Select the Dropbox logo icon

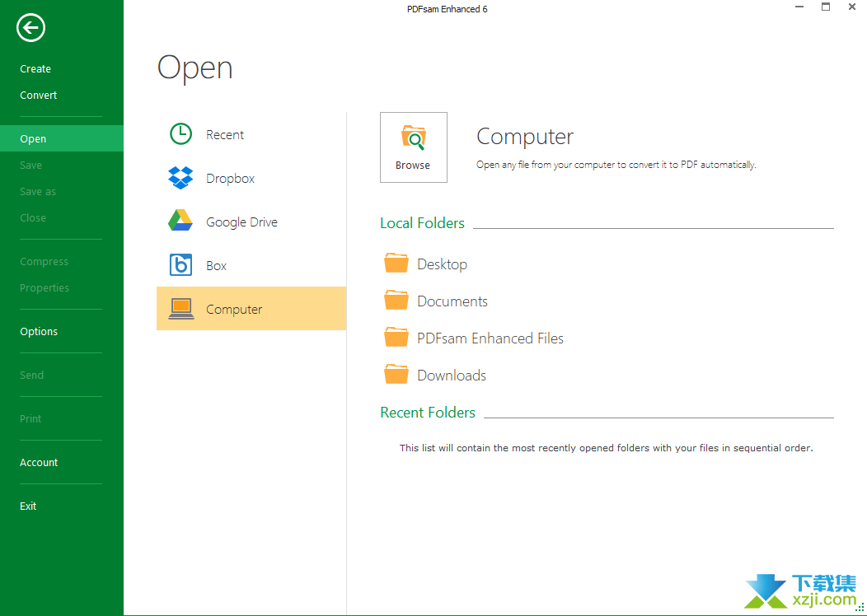[x=180, y=178]
